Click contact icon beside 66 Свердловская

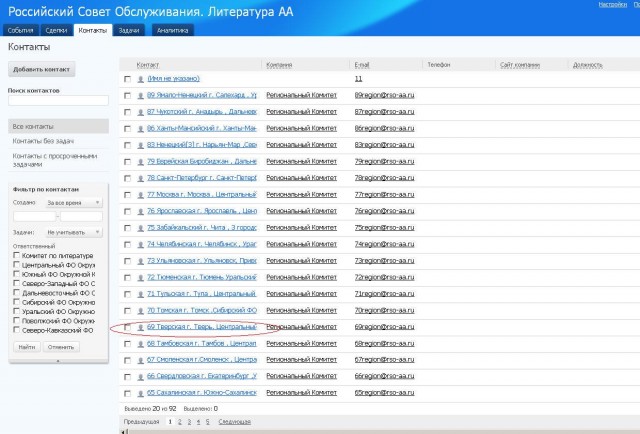click(x=140, y=376)
